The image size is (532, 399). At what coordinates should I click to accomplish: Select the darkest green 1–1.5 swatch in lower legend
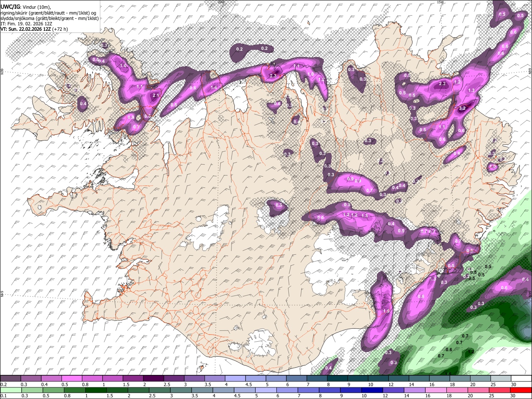pyautogui.click(x=96, y=390)
